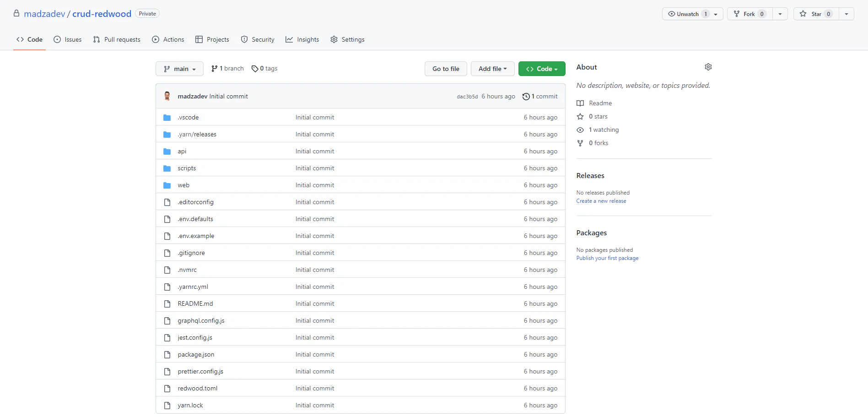Open the green Code dropdown
This screenshot has width=868, height=417.
pos(542,68)
